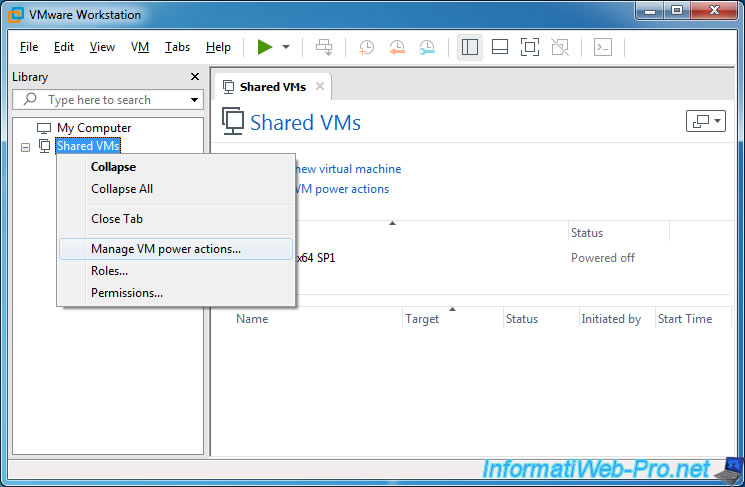Viewport: 745px width, 487px height.
Task: Open the library search filter dropdown
Action: 194,100
